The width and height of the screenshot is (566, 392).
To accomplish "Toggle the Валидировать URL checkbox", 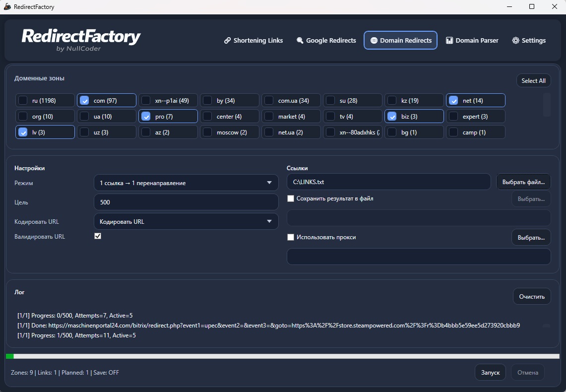I will [x=98, y=236].
